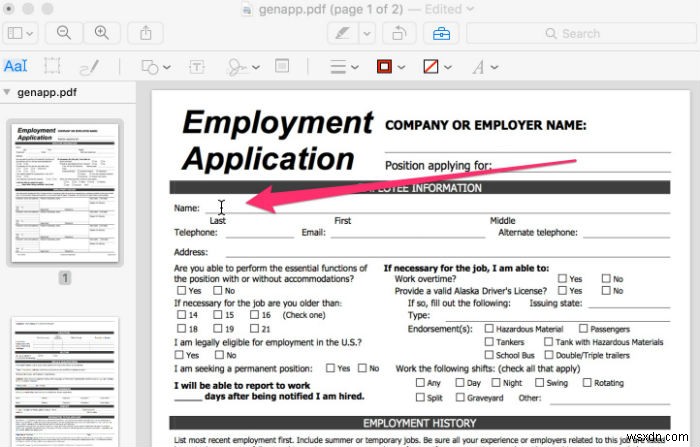Check the Night shift box
This screenshot has height=447, width=700.
pos(496,382)
